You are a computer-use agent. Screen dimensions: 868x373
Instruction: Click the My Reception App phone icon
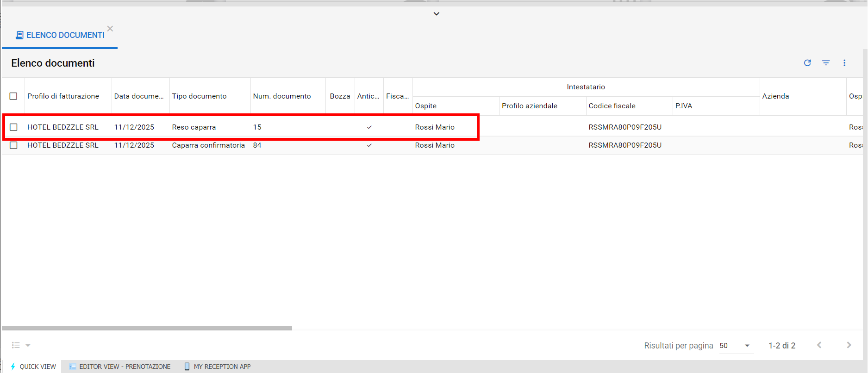pos(187,367)
